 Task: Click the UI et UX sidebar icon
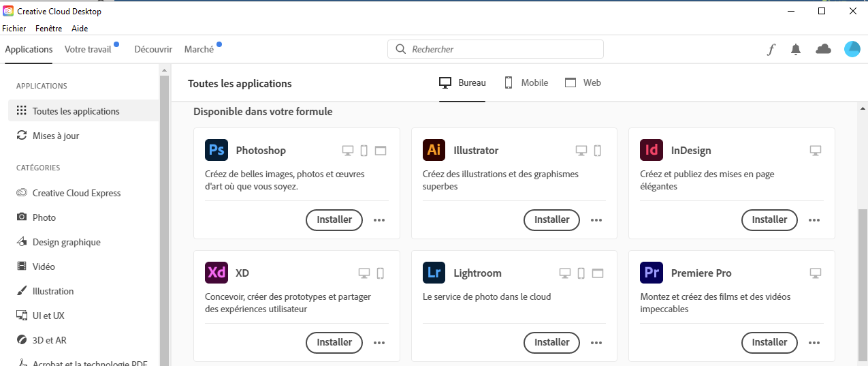[x=22, y=316]
